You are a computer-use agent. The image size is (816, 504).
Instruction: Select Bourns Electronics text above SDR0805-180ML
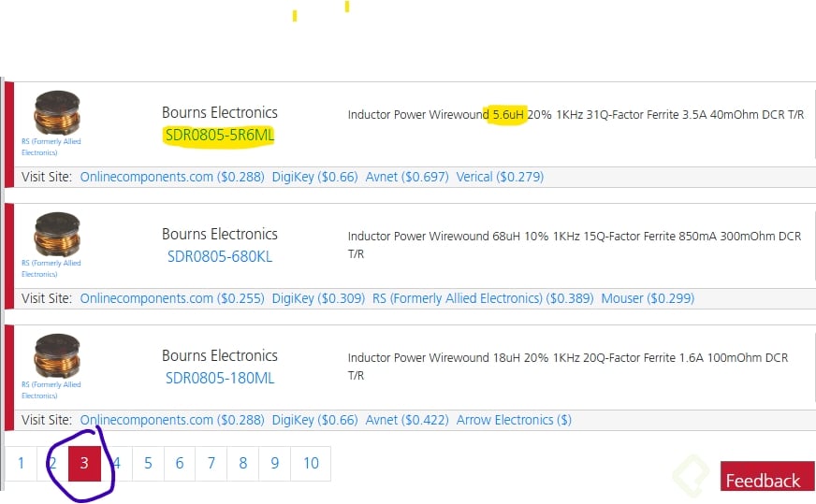tap(220, 355)
